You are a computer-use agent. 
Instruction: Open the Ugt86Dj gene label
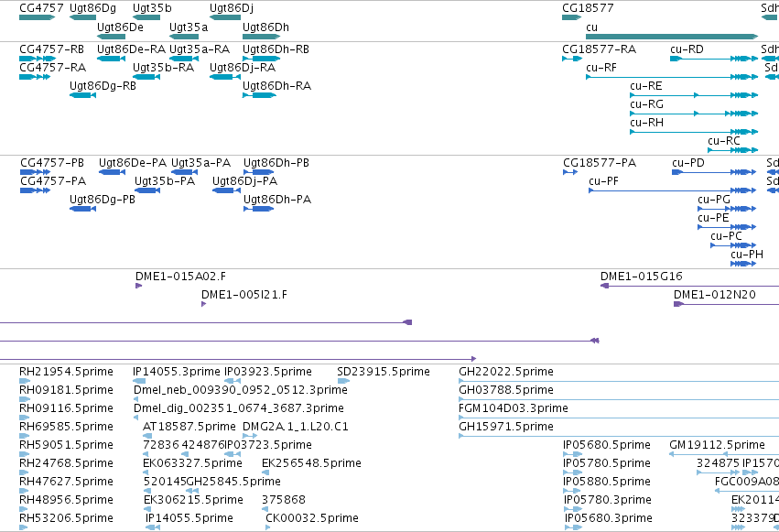click(x=231, y=8)
